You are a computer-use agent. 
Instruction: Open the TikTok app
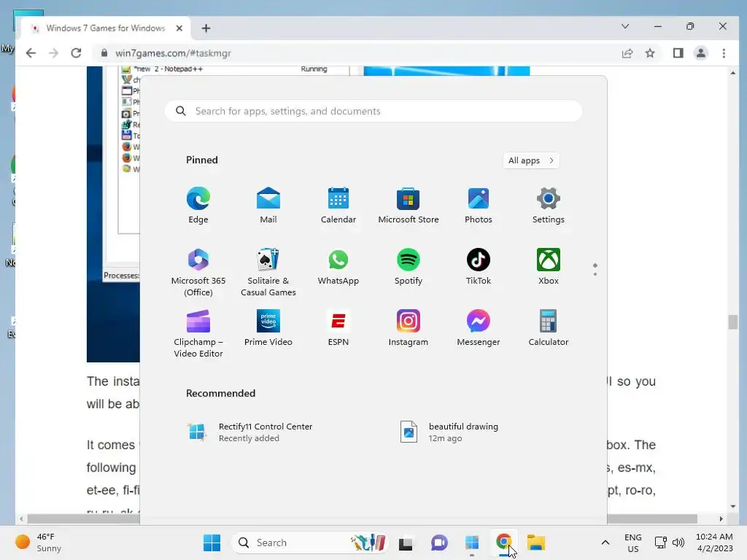[479, 267]
